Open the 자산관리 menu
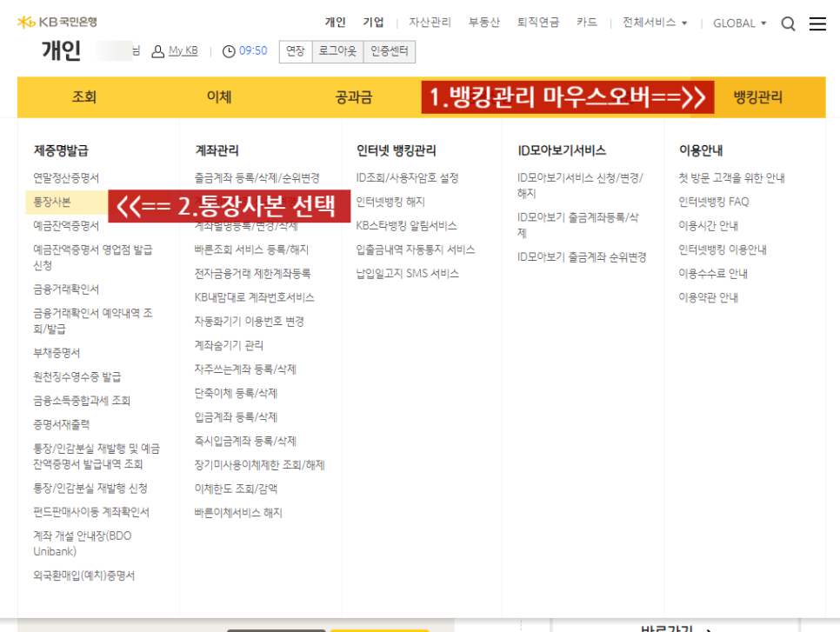Screen dimensions: 840x632 pyautogui.click(x=430, y=23)
